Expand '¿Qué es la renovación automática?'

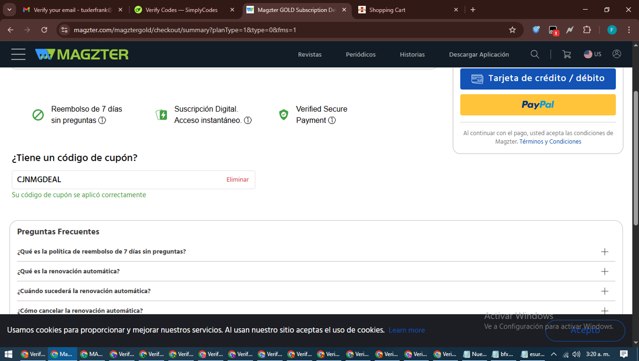316,271
